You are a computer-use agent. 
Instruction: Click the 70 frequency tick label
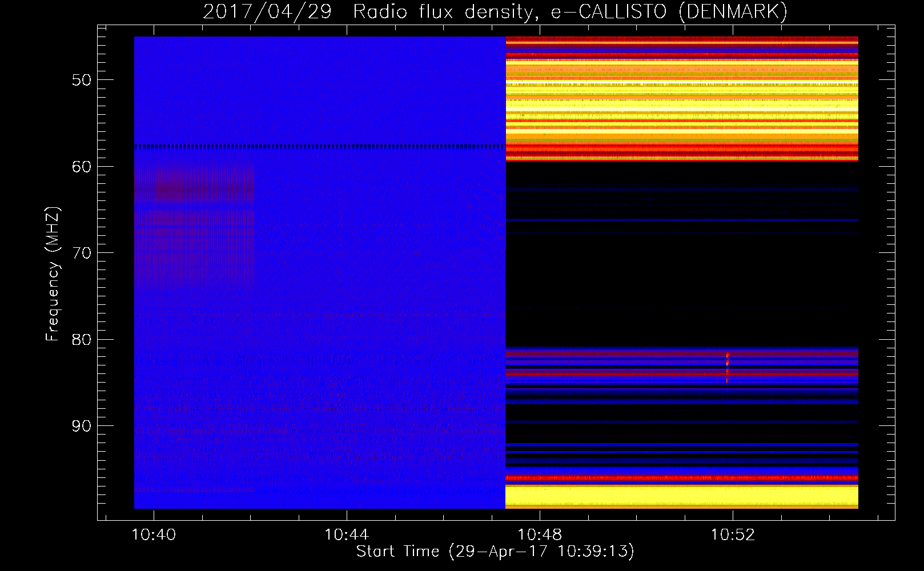pyautogui.click(x=82, y=253)
